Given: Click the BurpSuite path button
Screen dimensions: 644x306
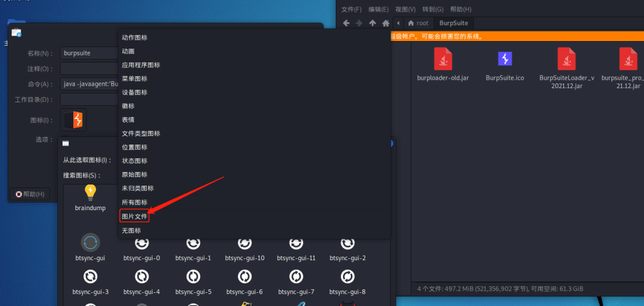Looking at the screenshot, I should pyautogui.click(x=453, y=23).
